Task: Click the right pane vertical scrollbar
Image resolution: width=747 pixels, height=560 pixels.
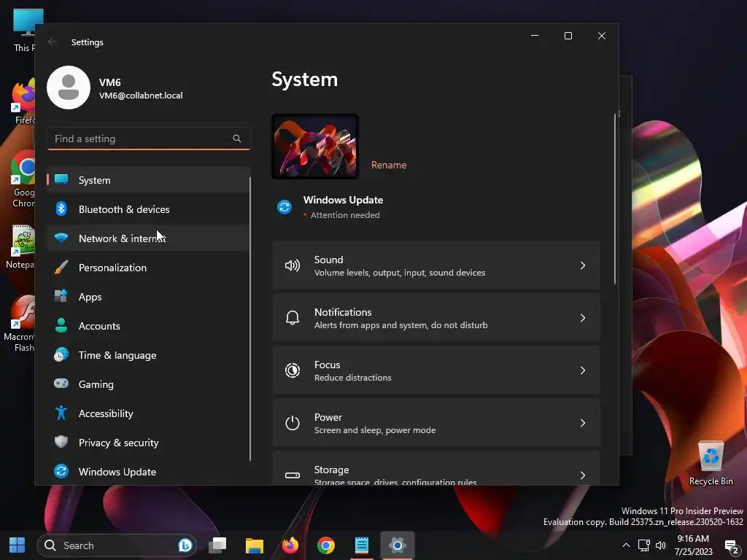Action: pos(615,198)
